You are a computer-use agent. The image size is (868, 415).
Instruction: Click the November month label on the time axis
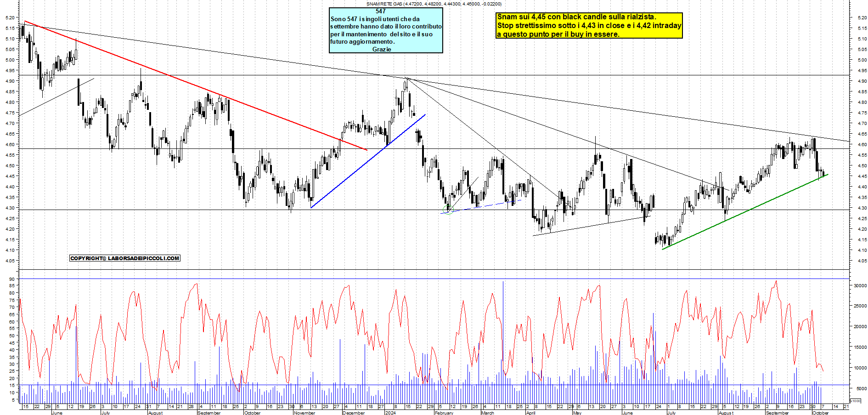pos(304,413)
